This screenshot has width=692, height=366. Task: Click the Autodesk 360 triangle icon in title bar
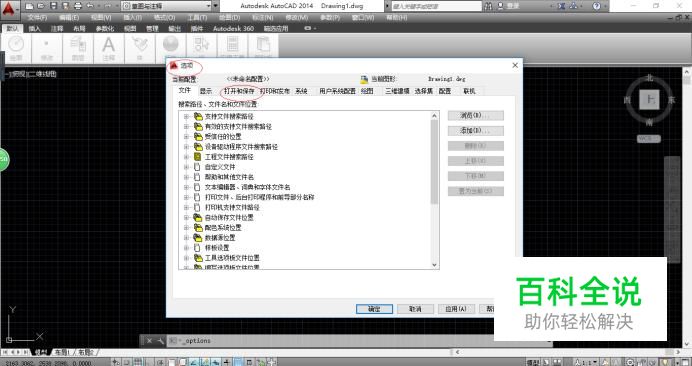click(574, 6)
